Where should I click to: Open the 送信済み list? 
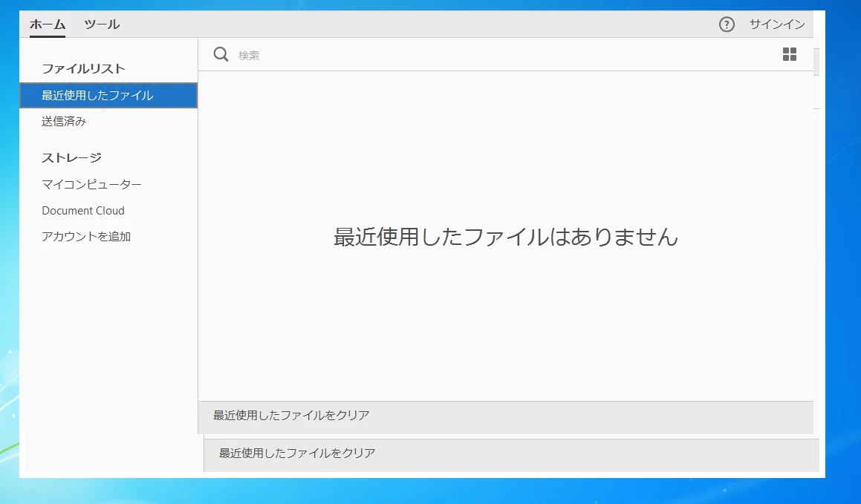[64, 121]
